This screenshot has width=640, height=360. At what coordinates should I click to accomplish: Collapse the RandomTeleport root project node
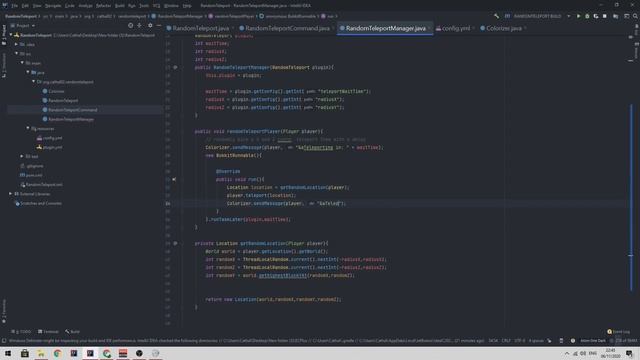tap(11, 35)
